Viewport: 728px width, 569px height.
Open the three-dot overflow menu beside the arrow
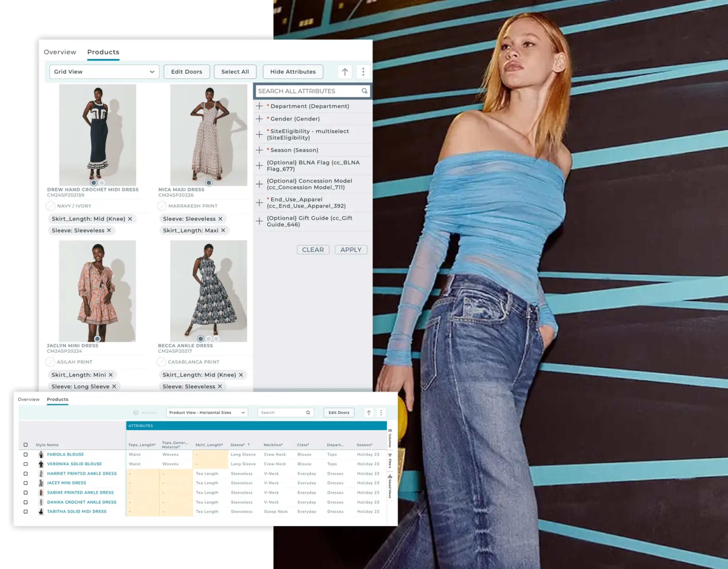coord(363,71)
